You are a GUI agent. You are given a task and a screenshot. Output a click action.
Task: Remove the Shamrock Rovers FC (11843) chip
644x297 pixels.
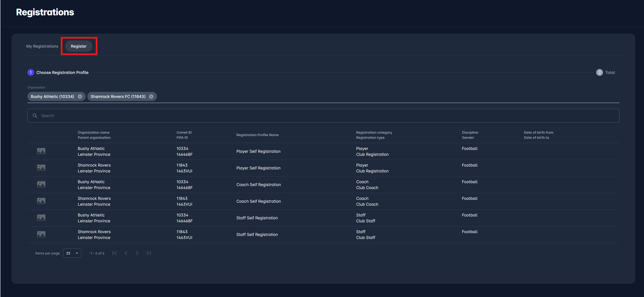point(151,96)
